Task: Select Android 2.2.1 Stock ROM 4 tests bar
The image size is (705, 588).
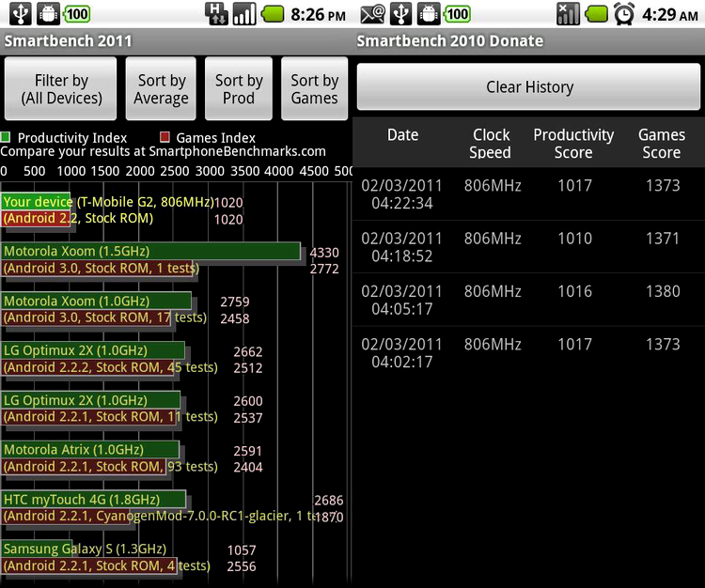Action: coord(89,565)
